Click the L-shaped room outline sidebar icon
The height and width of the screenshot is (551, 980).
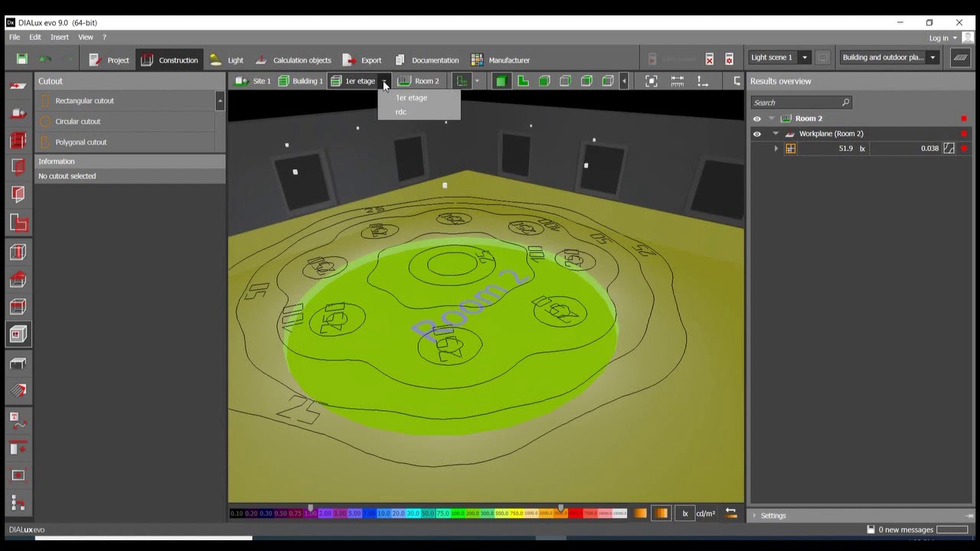18,223
